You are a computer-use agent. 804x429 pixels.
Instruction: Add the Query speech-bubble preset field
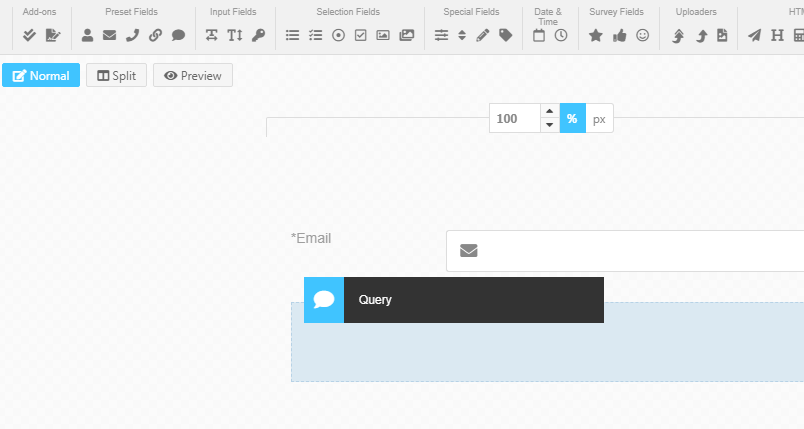178,35
